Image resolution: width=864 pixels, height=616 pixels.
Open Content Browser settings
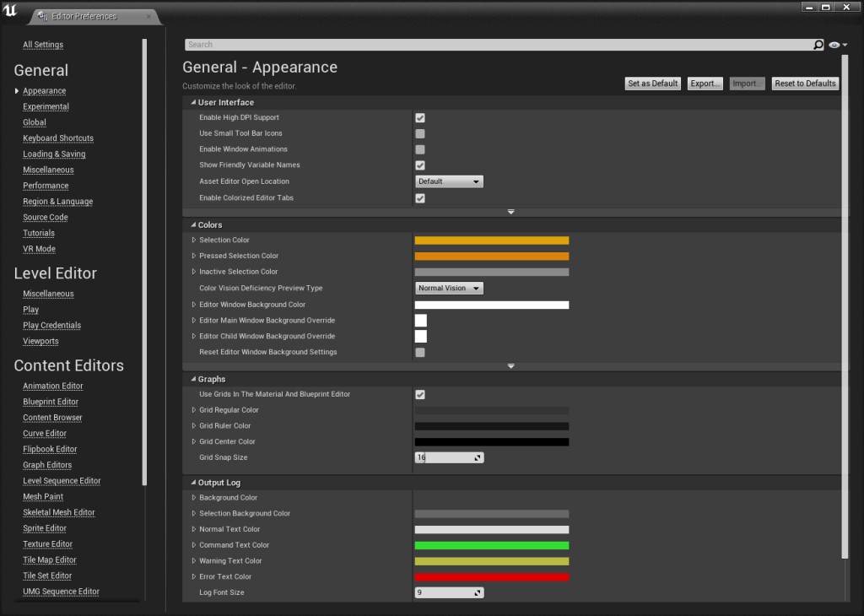pos(52,418)
